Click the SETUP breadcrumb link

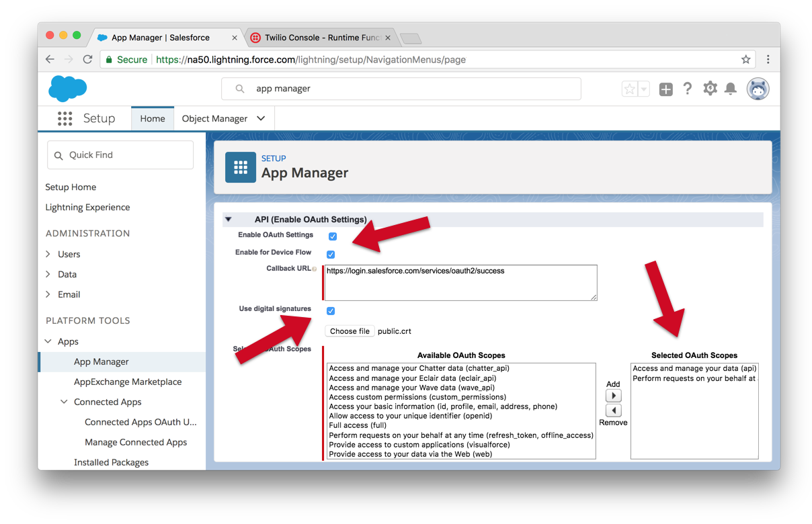(x=274, y=159)
